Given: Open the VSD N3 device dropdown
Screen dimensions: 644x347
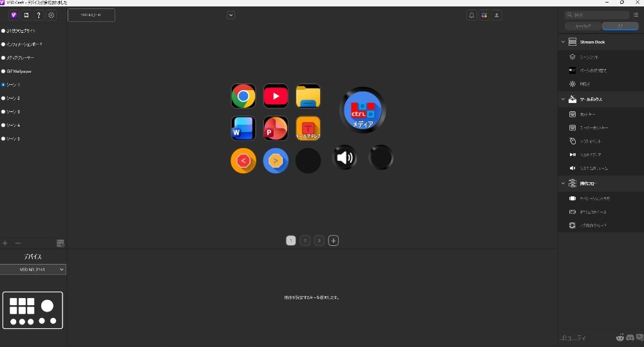Looking at the screenshot, I should coord(33,269).
